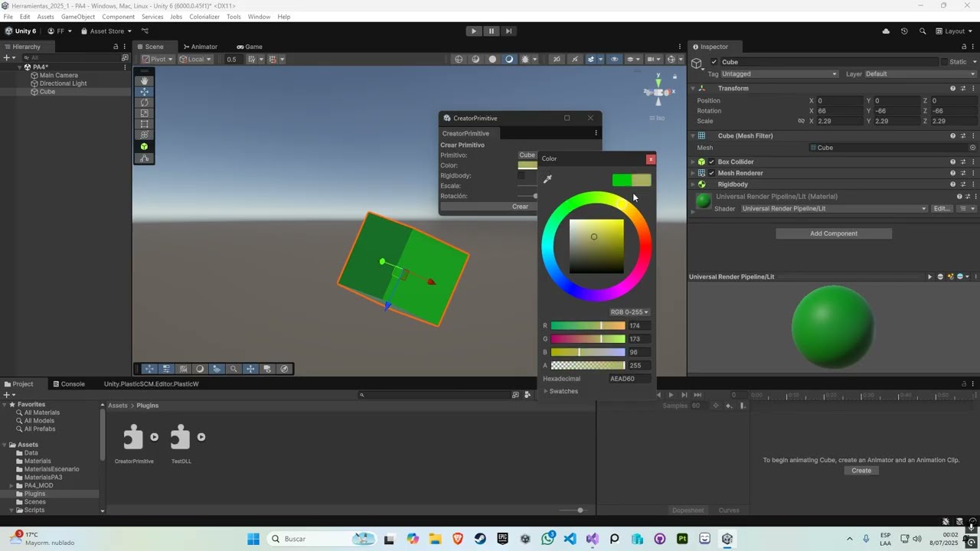Click the saturation-brightness square

click(596, 246)
